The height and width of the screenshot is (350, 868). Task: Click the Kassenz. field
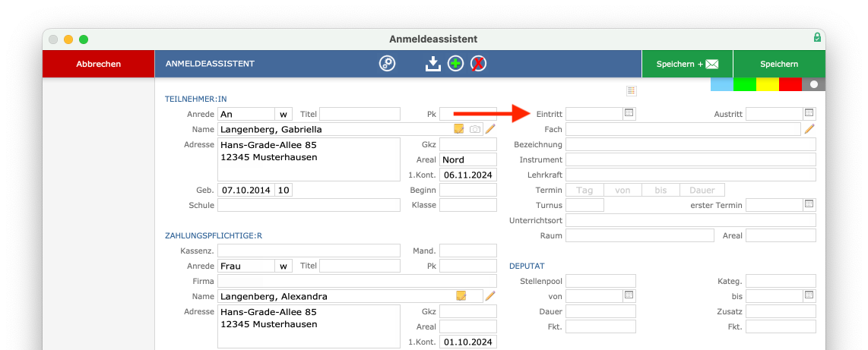tap(309, 251)
